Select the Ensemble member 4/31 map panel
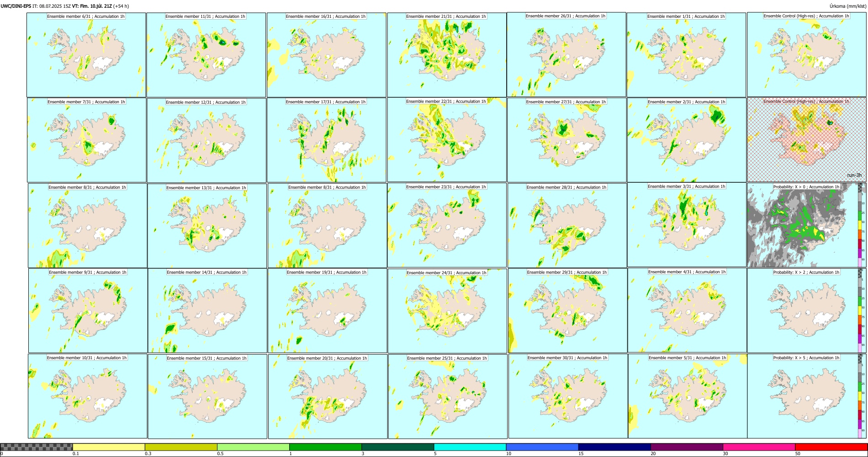This screenshot has height=457, width=868. click(x=688, y=310)
